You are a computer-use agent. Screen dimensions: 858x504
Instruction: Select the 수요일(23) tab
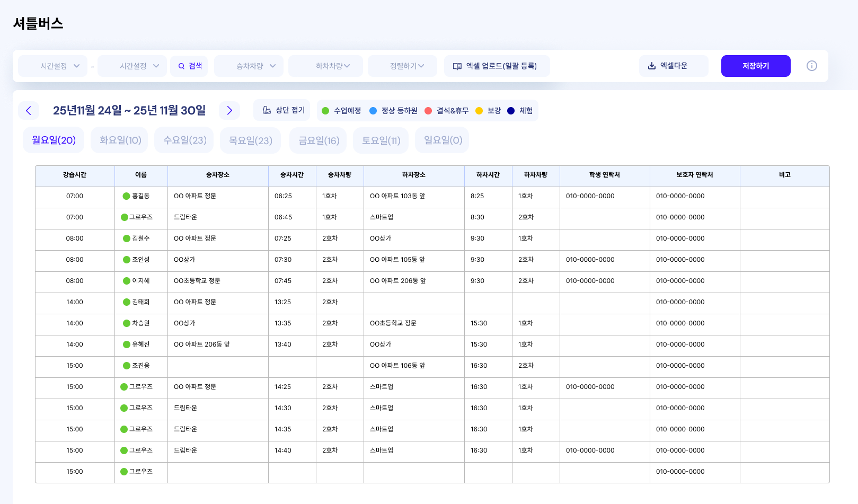(184, 140)
